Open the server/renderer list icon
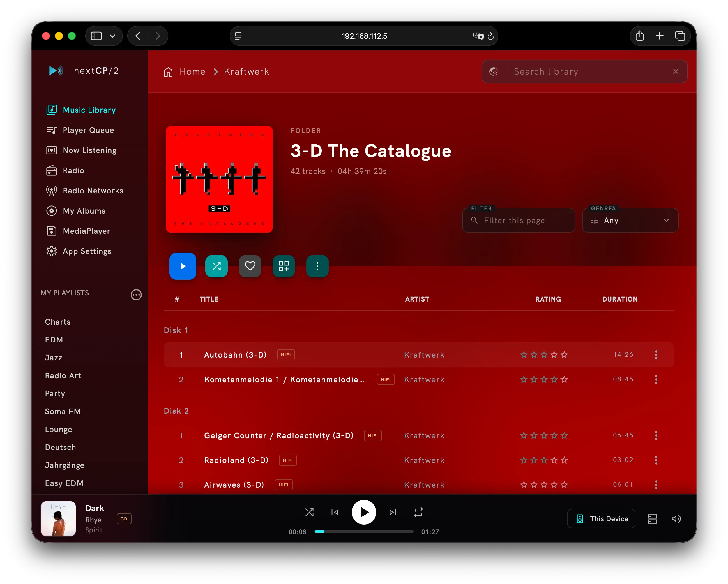Screen dimensions: 728x584 tap(652, 518)
